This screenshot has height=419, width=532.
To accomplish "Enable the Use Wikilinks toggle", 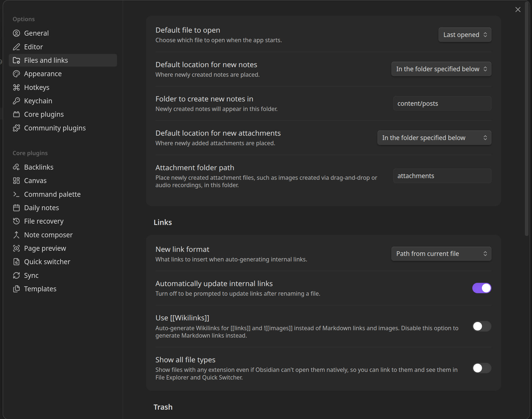I will (x=482, y=326).
